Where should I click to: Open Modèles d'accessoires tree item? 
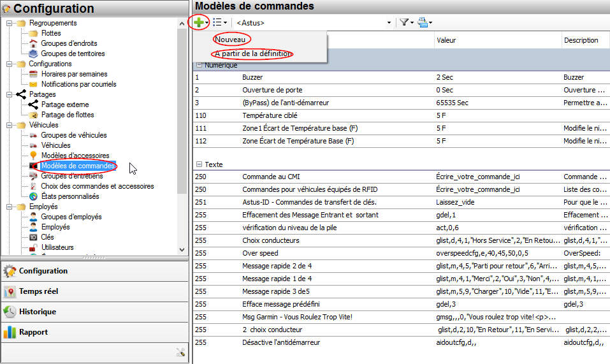point(75,156)
